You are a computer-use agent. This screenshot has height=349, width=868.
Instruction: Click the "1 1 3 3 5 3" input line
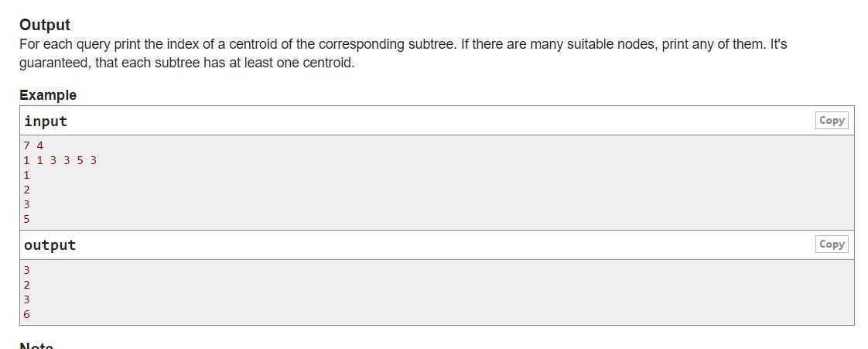click(60, 161)
